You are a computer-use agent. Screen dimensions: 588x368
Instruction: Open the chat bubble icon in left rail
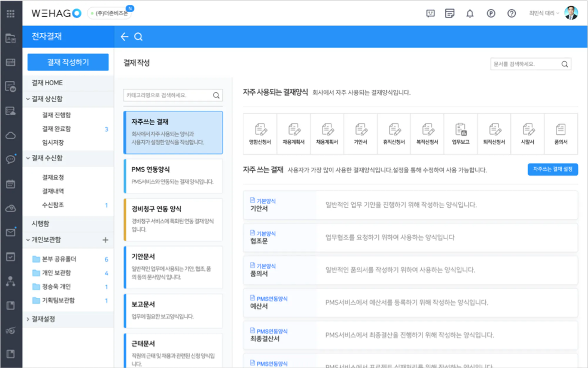click(x=11, y=159)
